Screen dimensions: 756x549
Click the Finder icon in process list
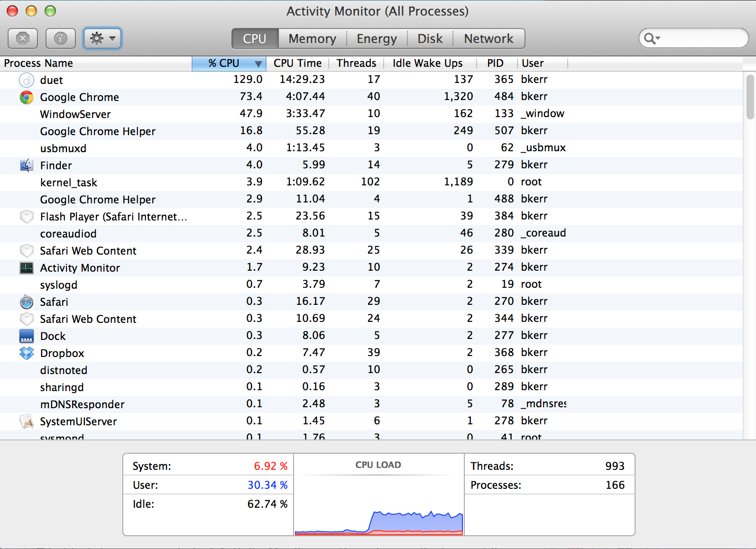point(27,165)
